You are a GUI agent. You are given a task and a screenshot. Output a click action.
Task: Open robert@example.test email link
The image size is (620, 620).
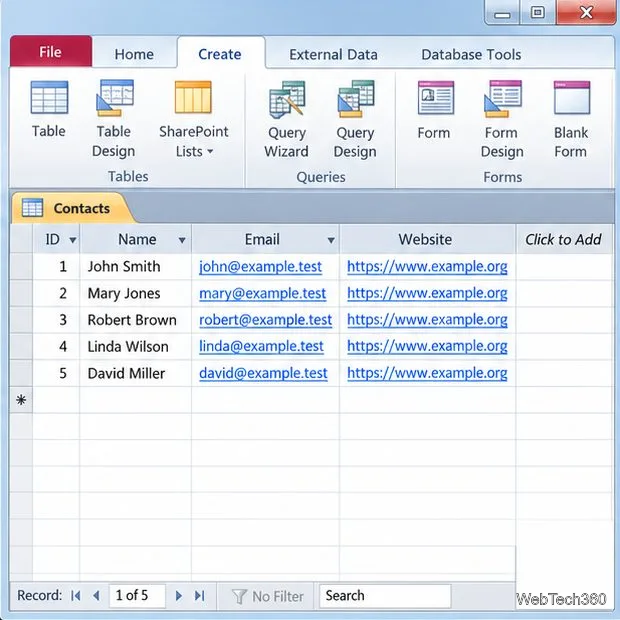(x=265, y=320)
